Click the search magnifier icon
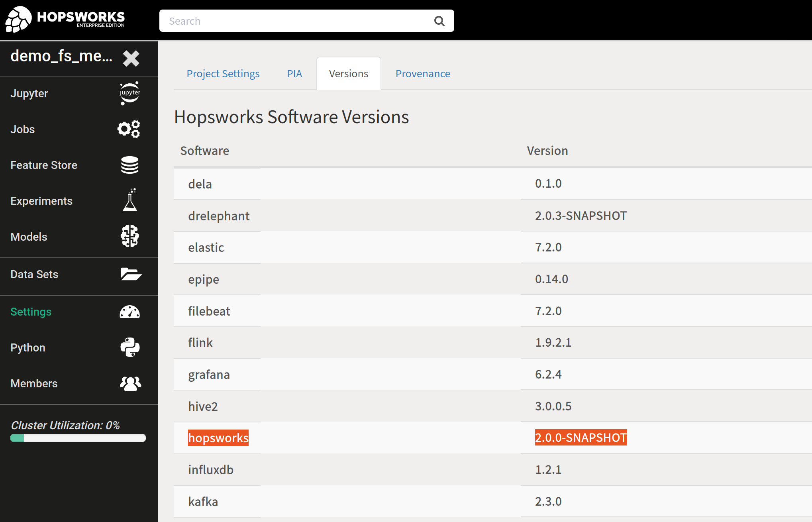This screenshot has width=812, height=522. click(439, 21)
